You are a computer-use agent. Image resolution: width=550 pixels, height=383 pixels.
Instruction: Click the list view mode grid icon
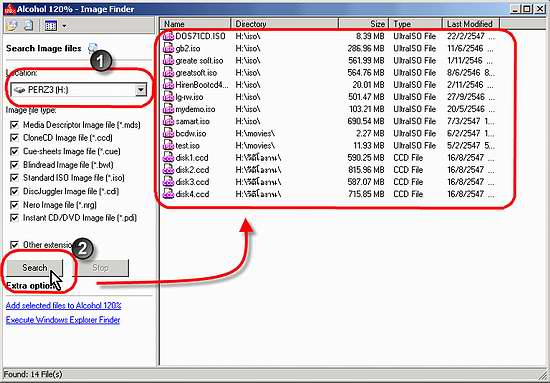point(51,25)
